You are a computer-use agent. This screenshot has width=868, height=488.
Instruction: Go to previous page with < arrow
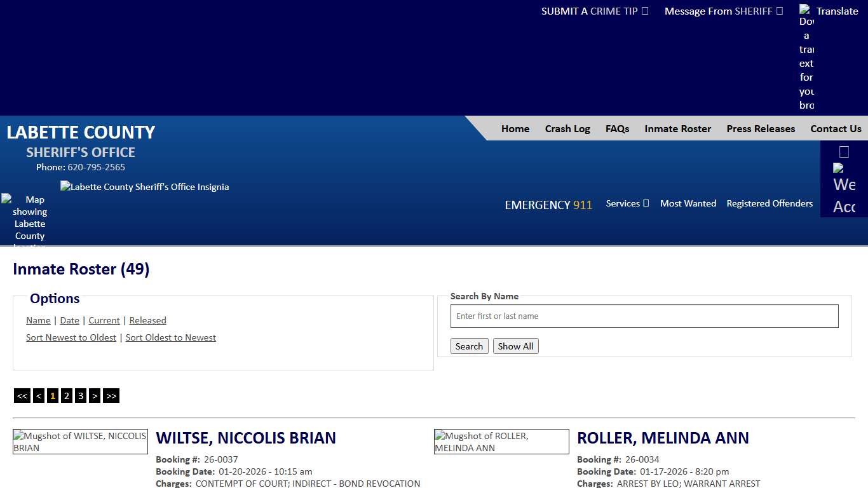[39, 396]
